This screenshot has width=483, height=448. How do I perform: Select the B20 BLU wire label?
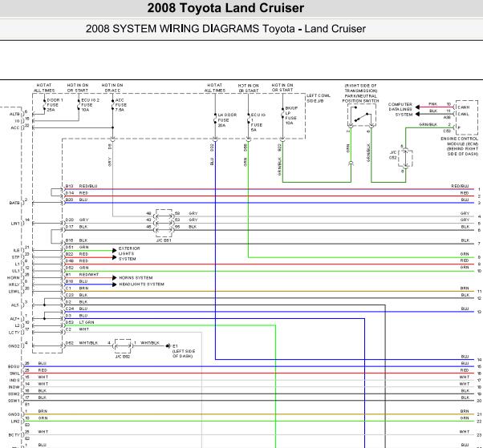[x=76, y=200]
